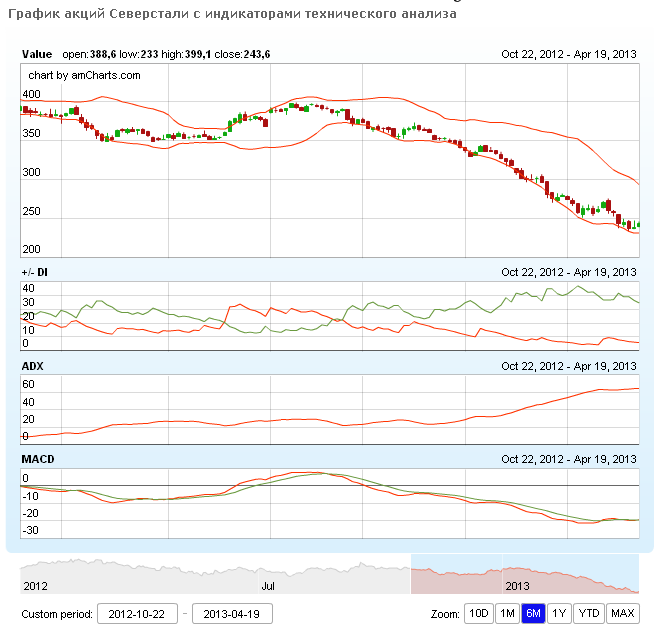Click the '+/- DI' panel date range label

[569, 272]
